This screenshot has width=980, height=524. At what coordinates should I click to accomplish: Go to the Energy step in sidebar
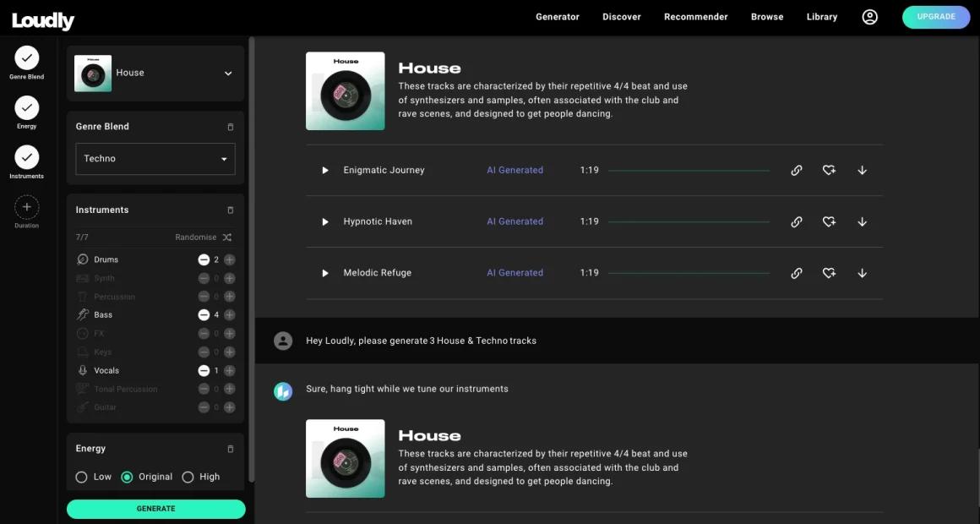[x=27, y=112]
